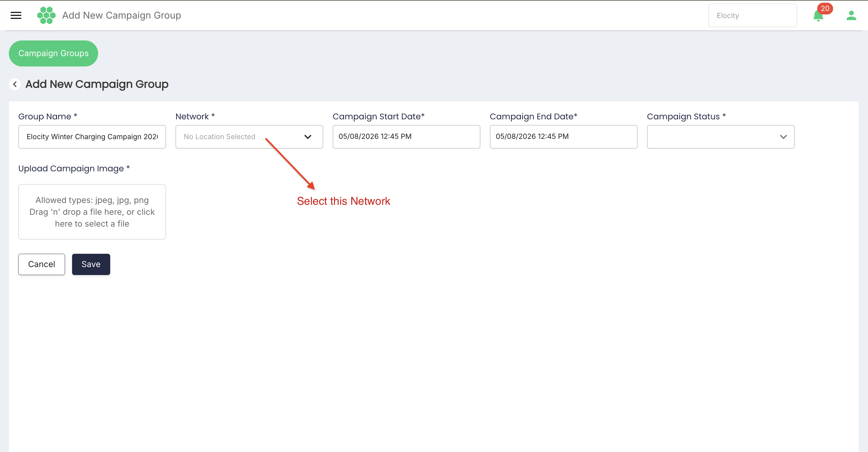Open the hamburger navigation menu
868x452 pixels.
[16, 15]
